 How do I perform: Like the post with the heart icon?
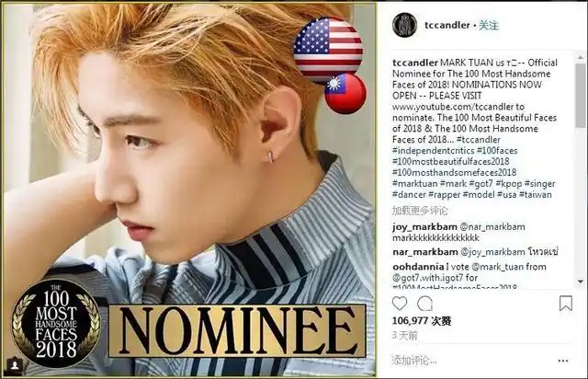(400, 304)
